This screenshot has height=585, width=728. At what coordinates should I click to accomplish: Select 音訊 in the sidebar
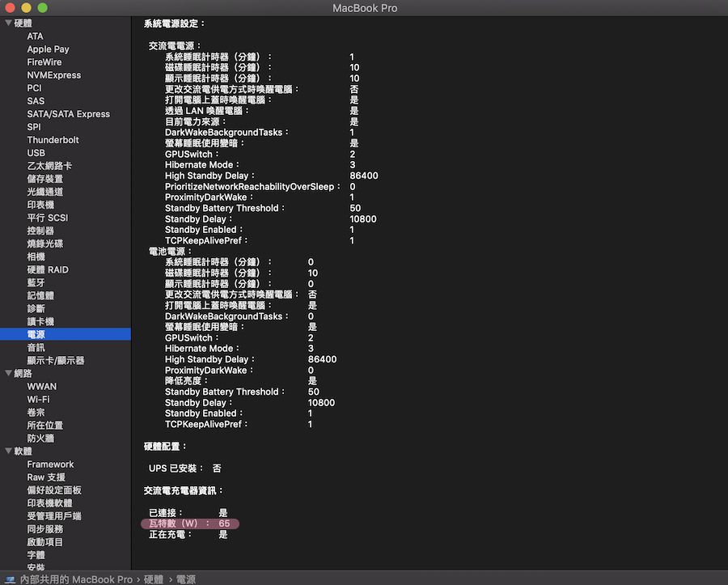click(x=36, y=348)
